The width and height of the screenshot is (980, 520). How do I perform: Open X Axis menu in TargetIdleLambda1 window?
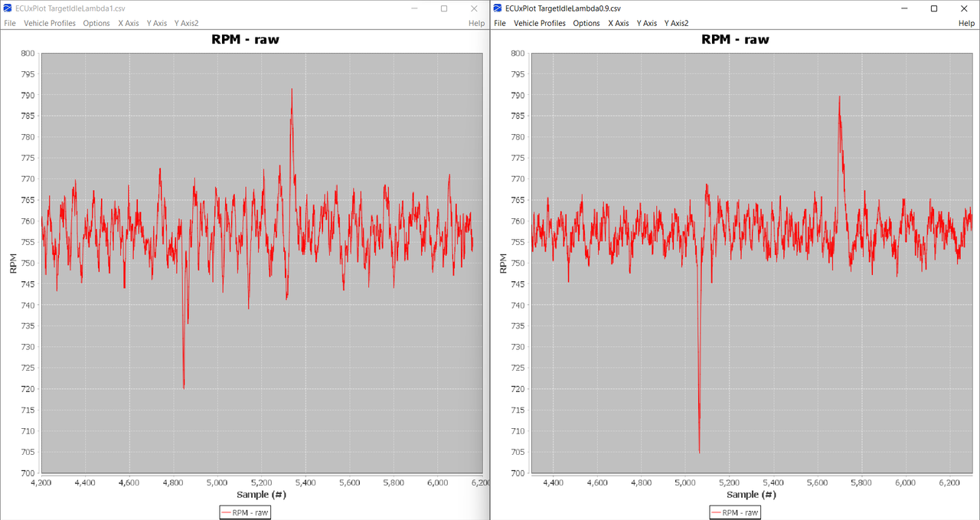pos(129,23)
